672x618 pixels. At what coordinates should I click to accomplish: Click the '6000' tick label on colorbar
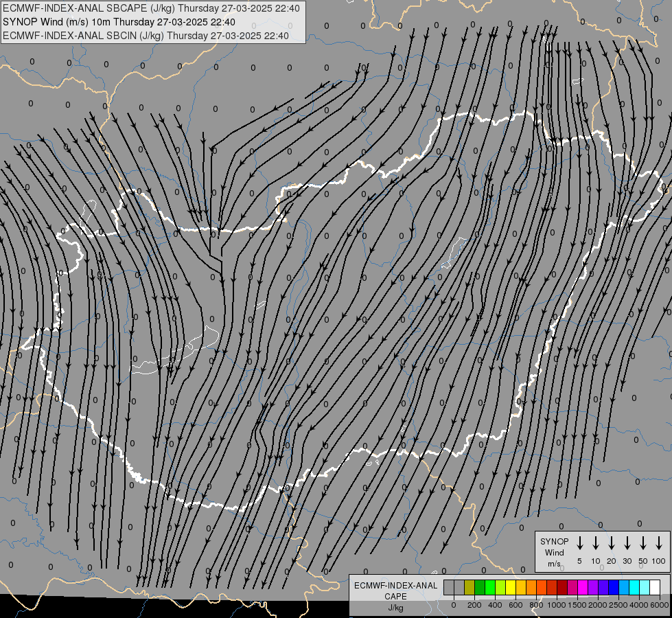point(660,605)
